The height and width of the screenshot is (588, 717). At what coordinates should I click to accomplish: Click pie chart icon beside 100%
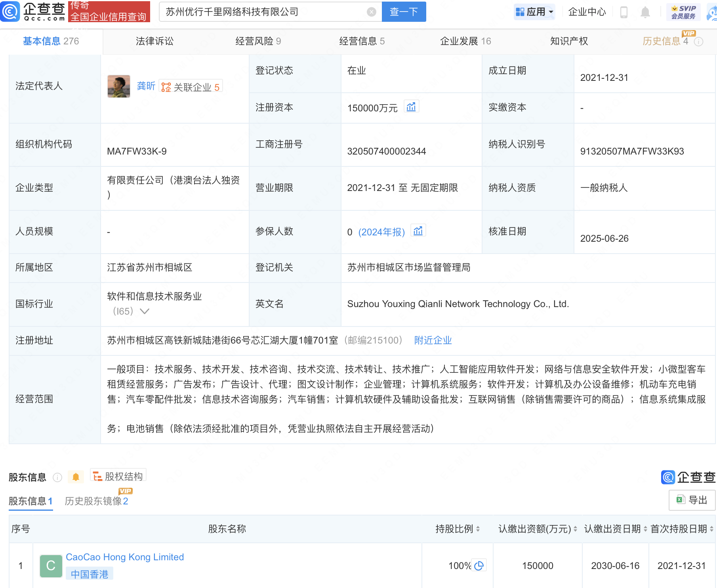click(479, 566)
